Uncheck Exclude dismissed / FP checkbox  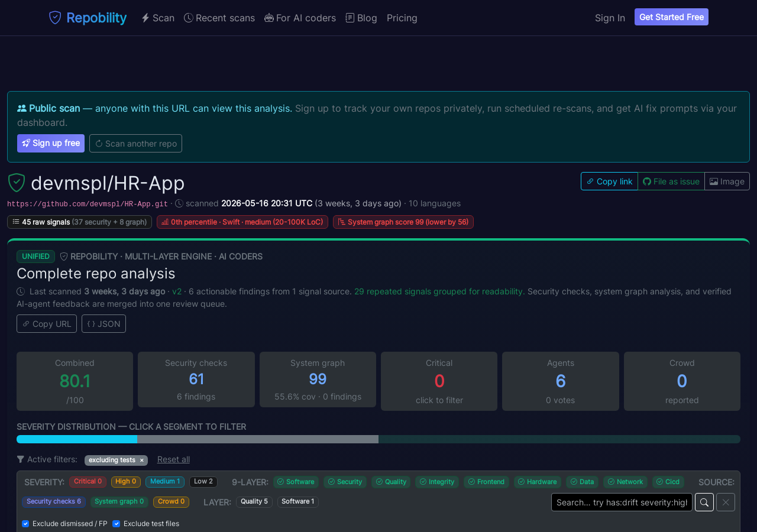point(25,524)
